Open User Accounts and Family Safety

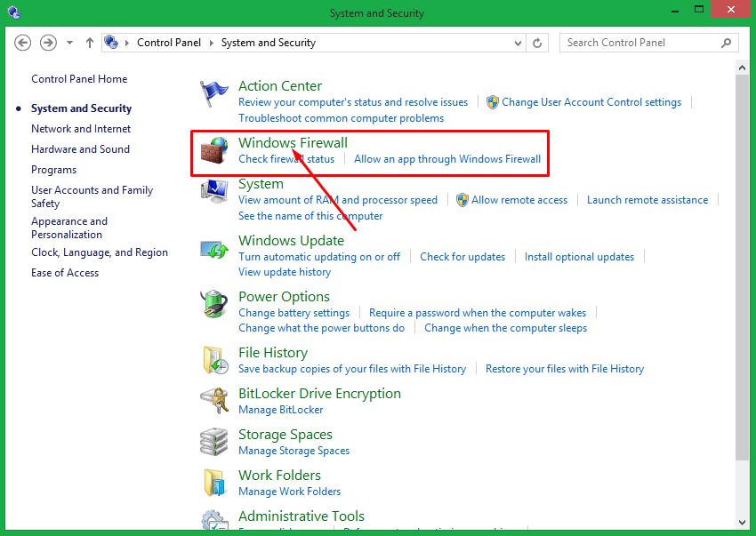(92, 196)
